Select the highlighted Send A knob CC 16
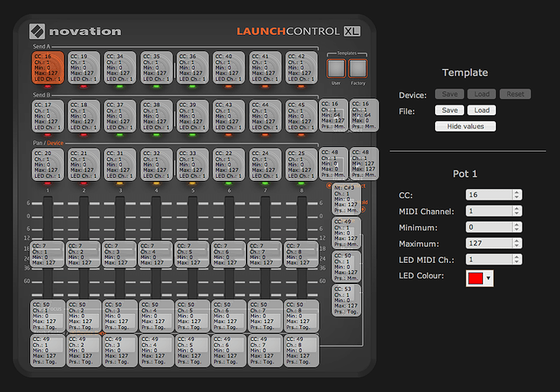Image resolution: width=560 pixels, height=392 pixels. (x=48, y=67)
